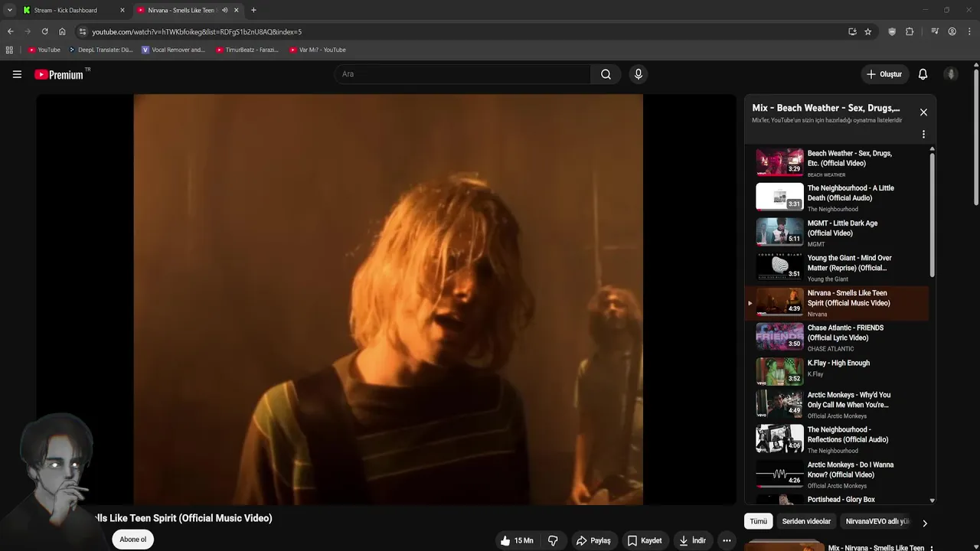Viewport: 980px width, 551px height.
Task: Open tab search dropdown arrow
Action: point(9,10)
